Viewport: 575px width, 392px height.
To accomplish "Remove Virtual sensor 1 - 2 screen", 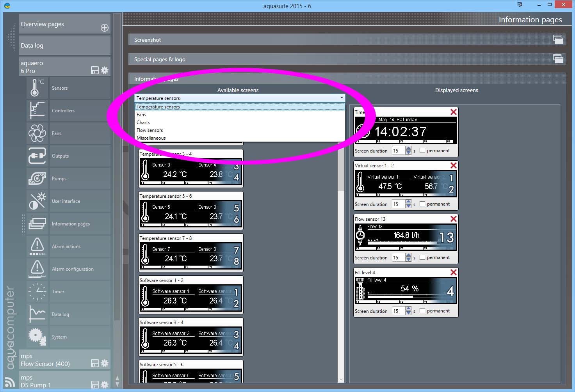I will pos(454,165).
